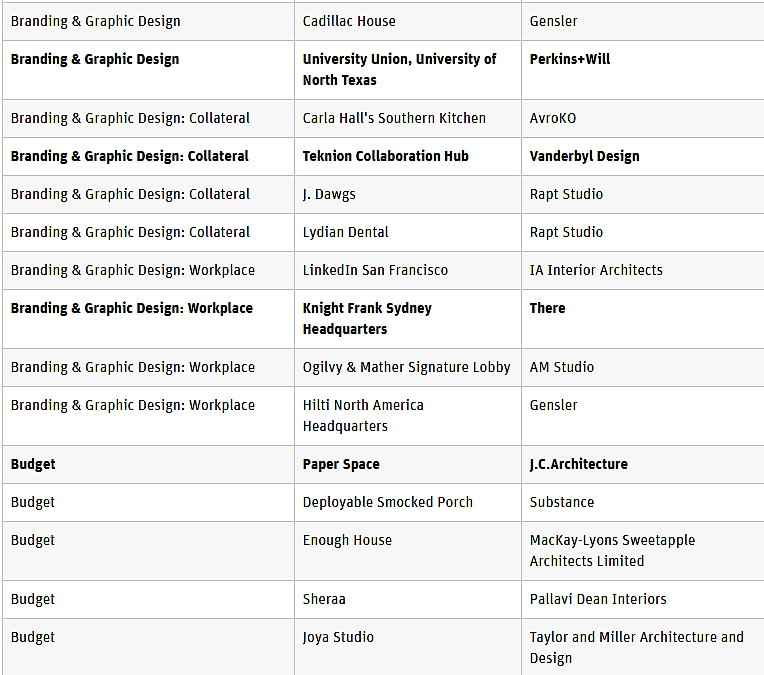Select the Teknion Collaboration Hub text
764x675 pixels.
click(x=385, y=156)
